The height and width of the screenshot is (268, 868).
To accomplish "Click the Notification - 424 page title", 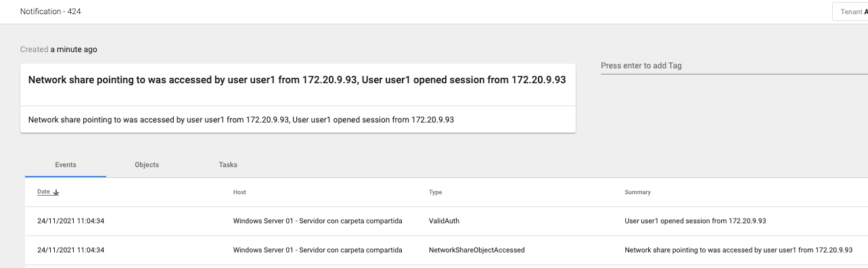I will [x=51, y=12].
